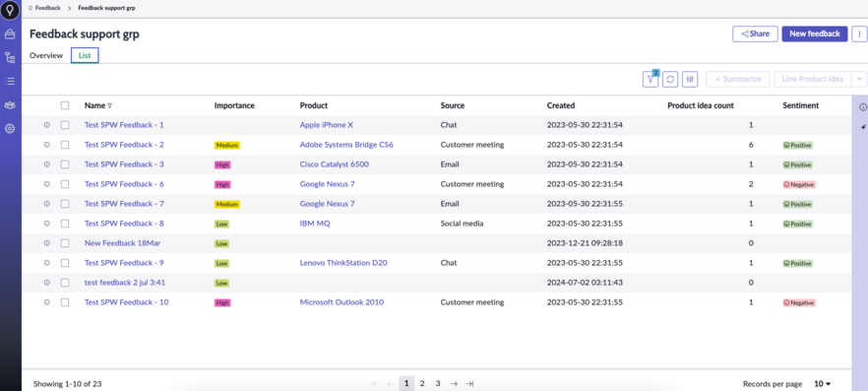868x391 pixels.
Task: Preview record icon for Test SPW Feedback - 9
Action: (x=47, y=263)
